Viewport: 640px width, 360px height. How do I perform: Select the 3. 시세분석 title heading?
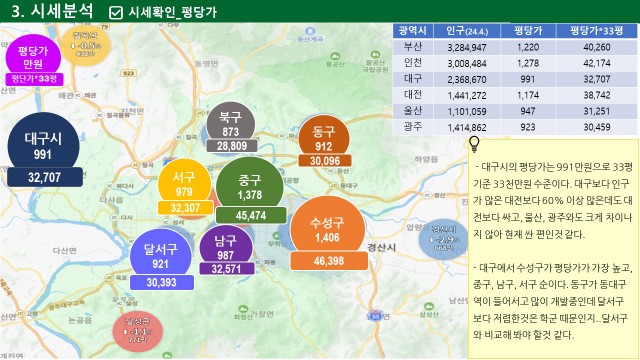(52, 11)
